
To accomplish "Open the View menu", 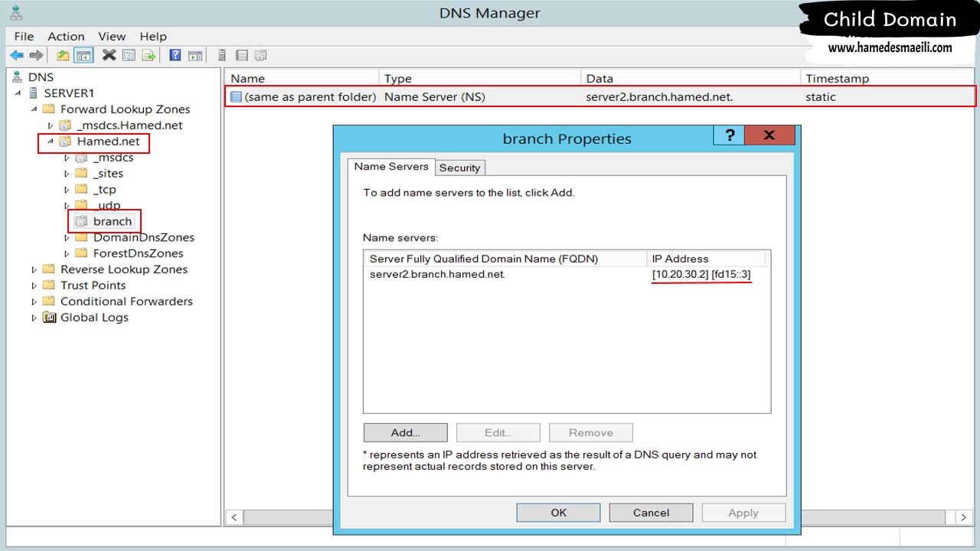I will pos(112,36).
